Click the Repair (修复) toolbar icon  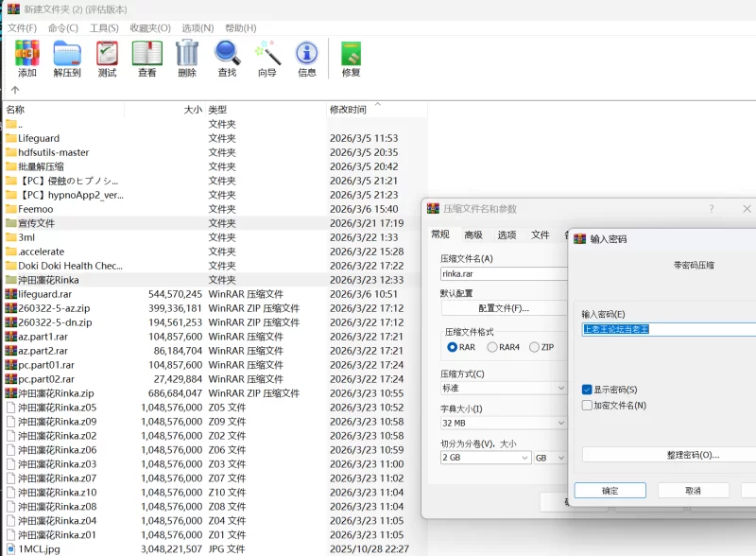(x=351, y=59)
